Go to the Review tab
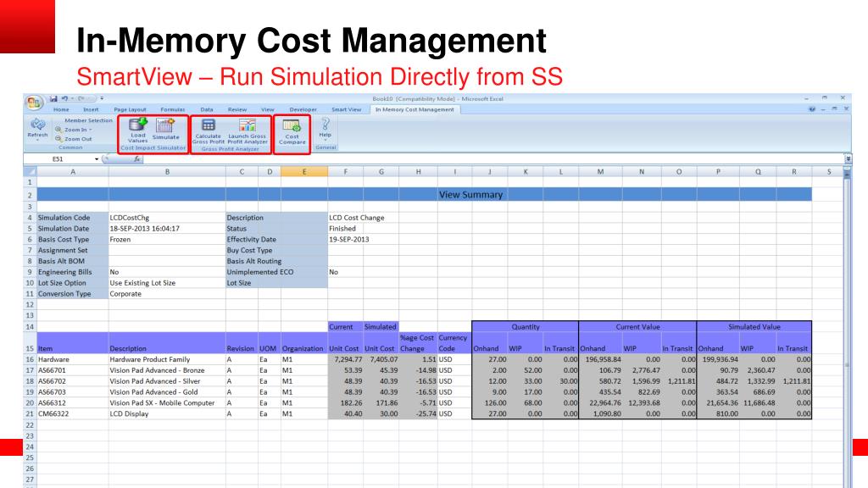 coord(237,109)
